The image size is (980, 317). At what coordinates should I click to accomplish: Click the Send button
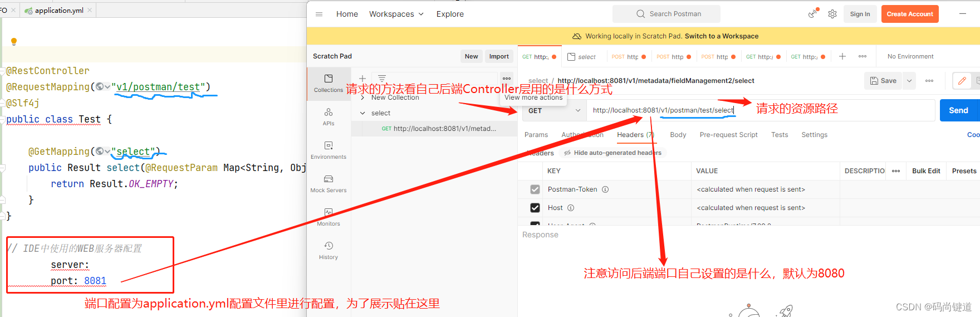click(958, 110)
